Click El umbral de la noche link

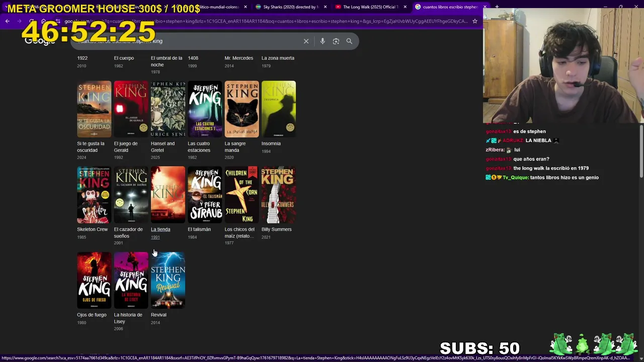[x=167, y=61]
